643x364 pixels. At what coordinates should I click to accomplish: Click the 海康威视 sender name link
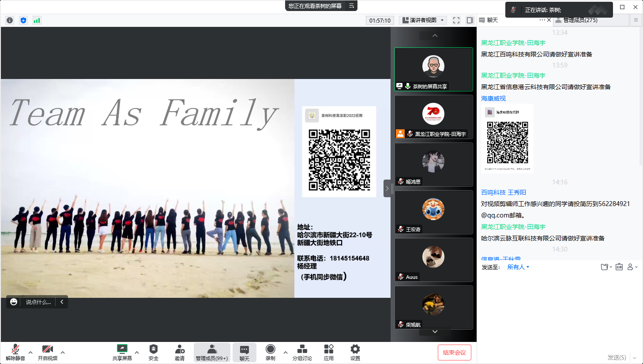coord(493,98)
